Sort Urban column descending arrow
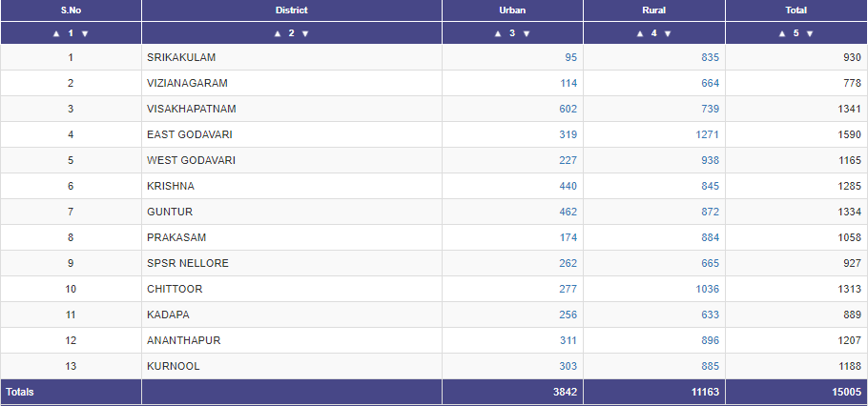The width and height of the screenshot is (868, 406). coord(527,33)
